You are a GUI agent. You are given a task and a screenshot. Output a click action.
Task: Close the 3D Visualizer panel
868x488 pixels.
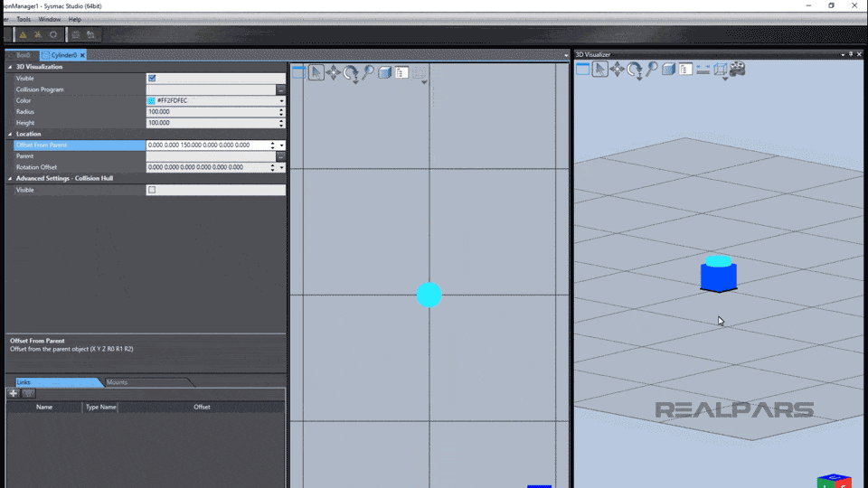pos(859,54)
